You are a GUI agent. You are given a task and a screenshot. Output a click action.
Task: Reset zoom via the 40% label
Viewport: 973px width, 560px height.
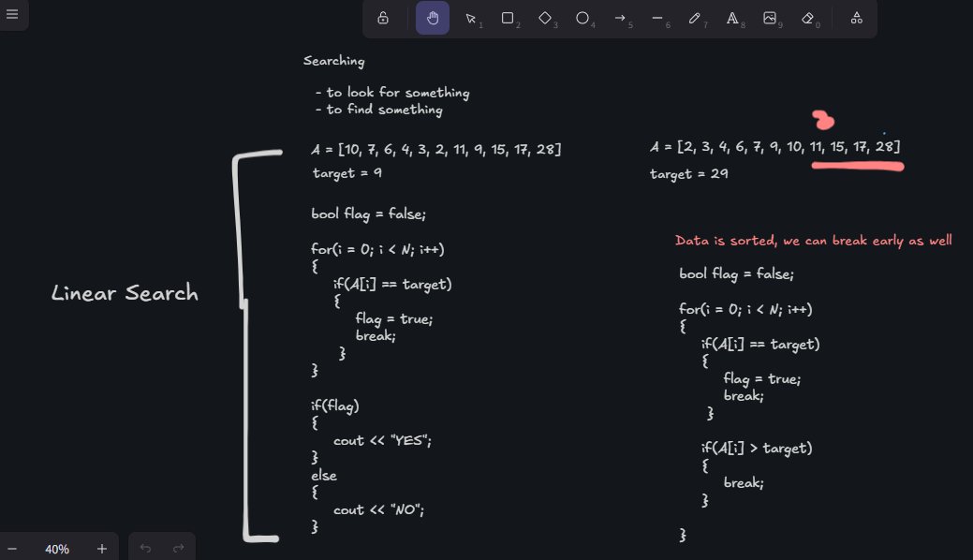[56, 549]
